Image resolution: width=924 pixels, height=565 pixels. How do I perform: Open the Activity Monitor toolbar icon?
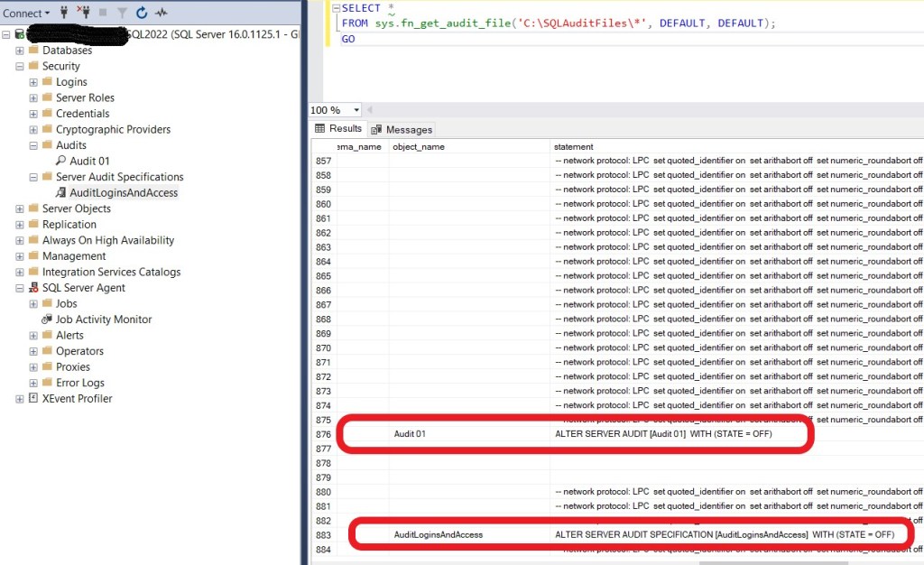tap(162, 13)
